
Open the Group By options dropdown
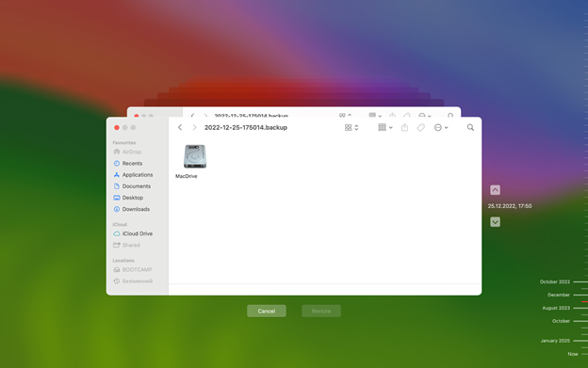(x=385, y=128)
